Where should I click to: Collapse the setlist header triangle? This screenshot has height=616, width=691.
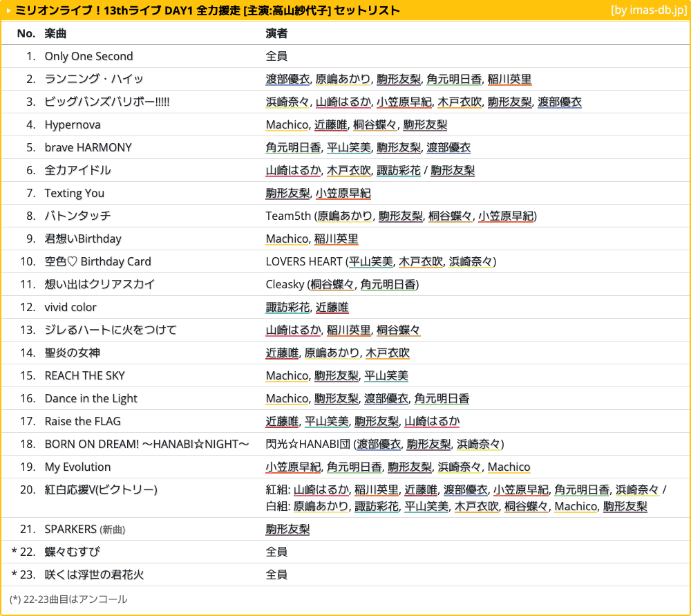[x=8, y=10]
